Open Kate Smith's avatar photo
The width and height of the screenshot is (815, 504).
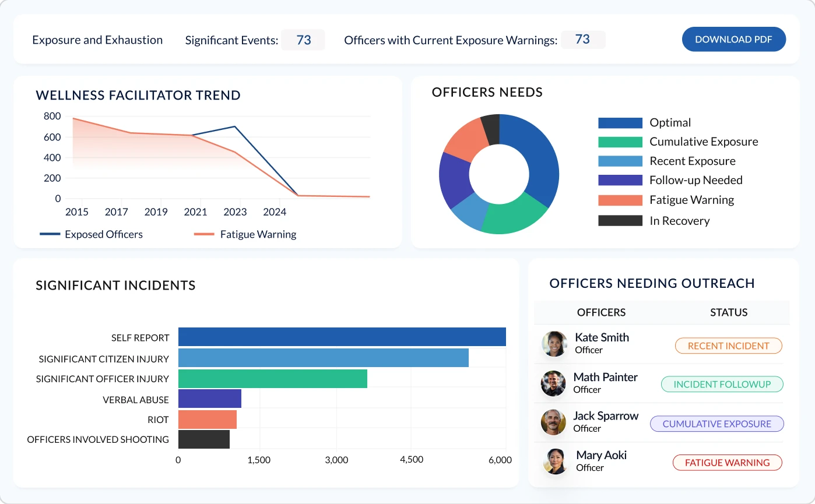point(554,344)
